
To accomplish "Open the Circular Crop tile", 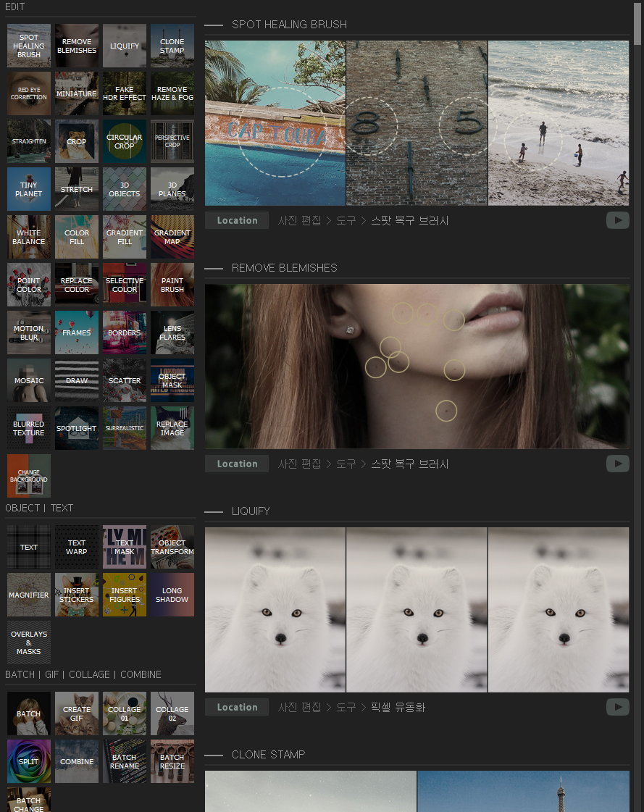I will click(125, 141).
